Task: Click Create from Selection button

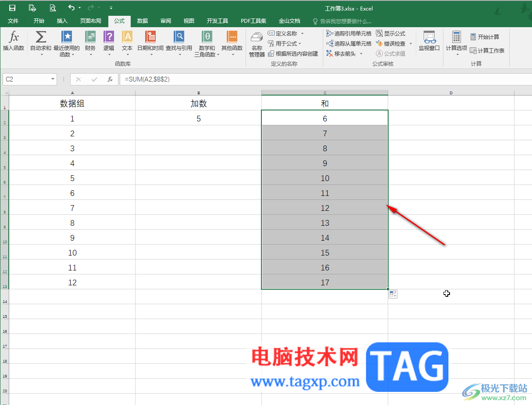Action: point(293,53)
